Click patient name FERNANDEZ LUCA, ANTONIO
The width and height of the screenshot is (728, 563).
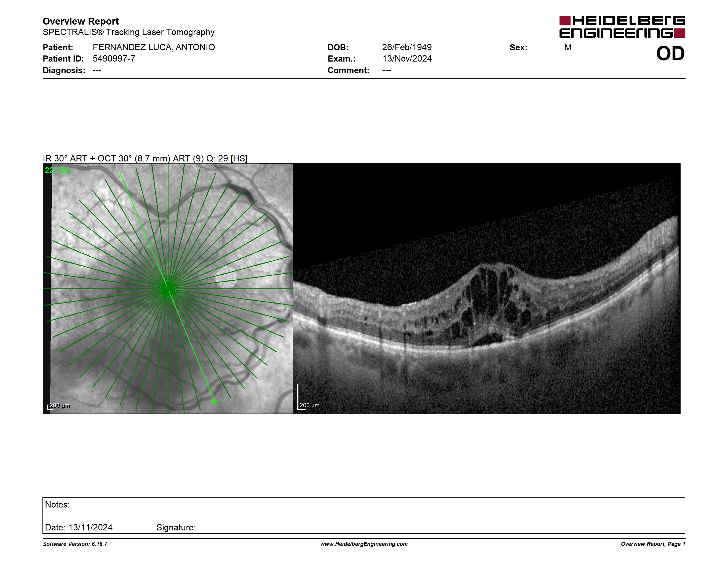coord(154,47)
